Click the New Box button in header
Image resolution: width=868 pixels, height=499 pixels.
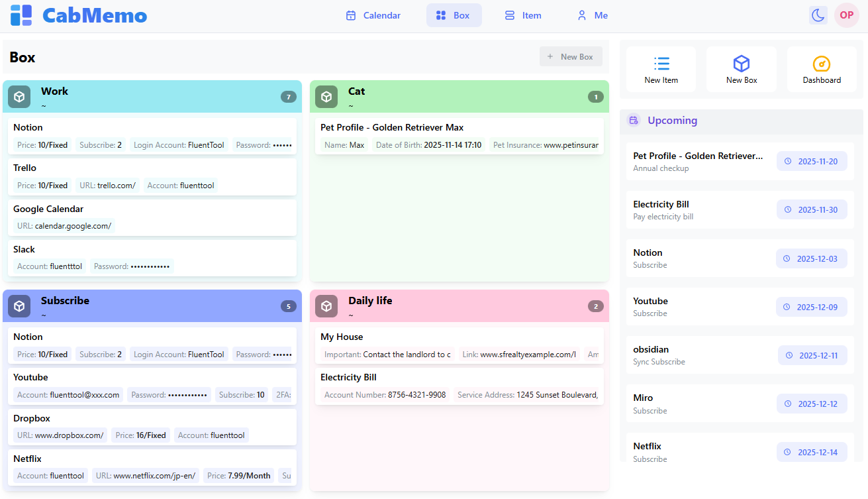pos(571,56)
